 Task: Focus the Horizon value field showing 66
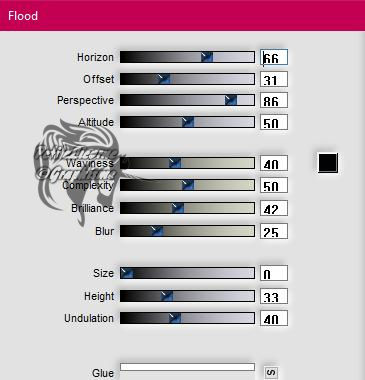tap(274, 57)
